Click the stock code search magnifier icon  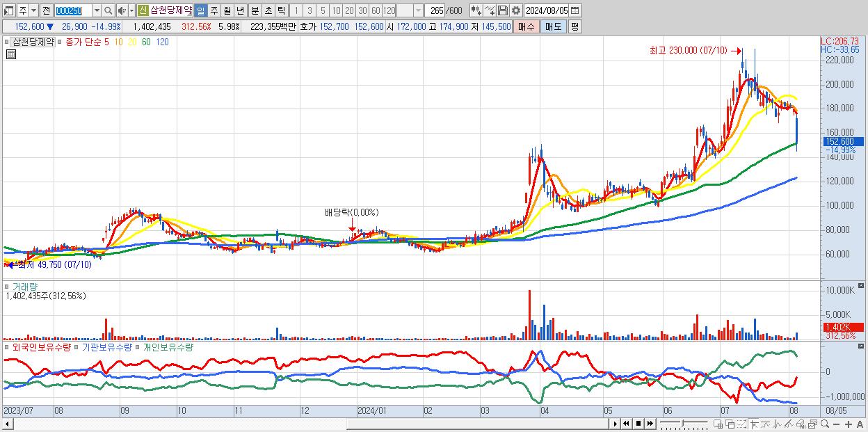108,10
